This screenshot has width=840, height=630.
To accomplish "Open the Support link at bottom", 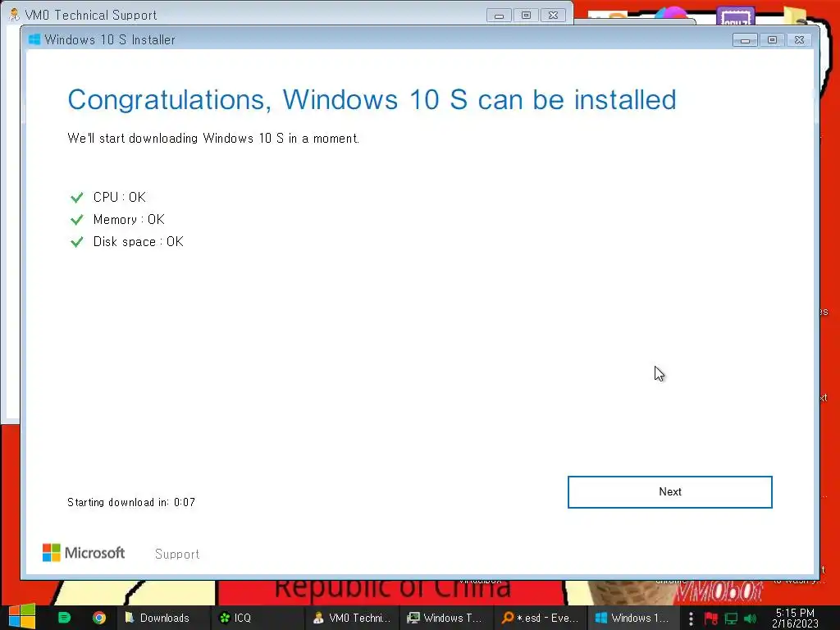I will click(x=177, y=554).
